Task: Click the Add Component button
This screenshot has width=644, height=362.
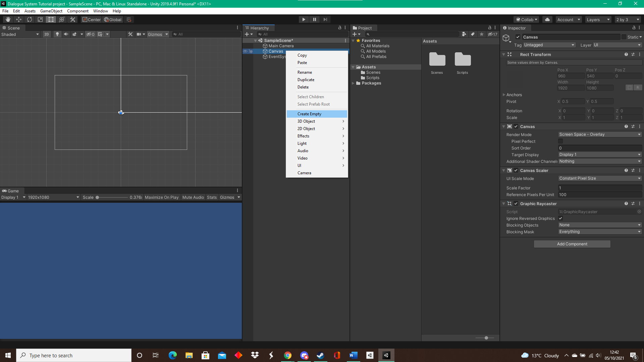Action: (572, 244)
